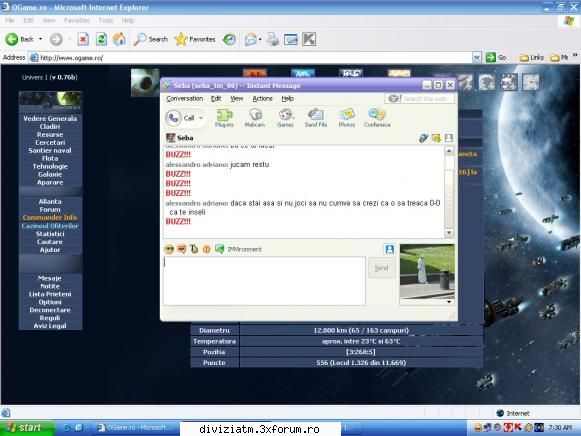Expand the Call button dropdown arrow
Image resolution: width=581 pixels, height=436 pixels.
click(x=201, y=118)
